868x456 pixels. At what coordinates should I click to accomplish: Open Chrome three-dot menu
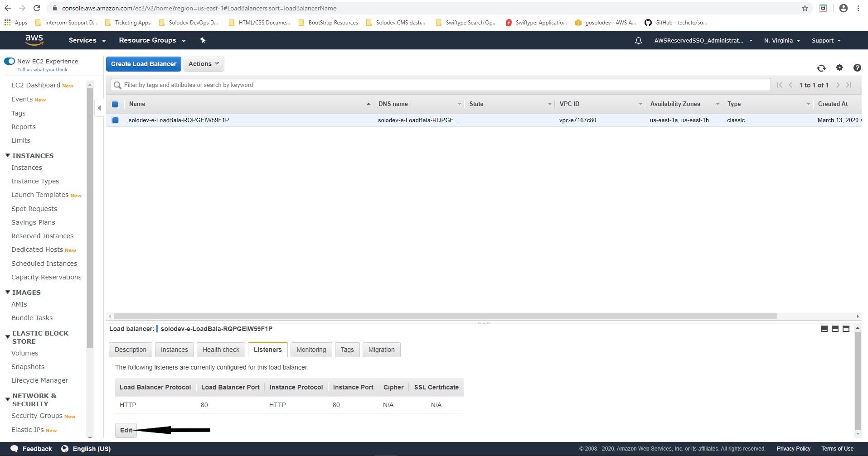click(858, 8)
